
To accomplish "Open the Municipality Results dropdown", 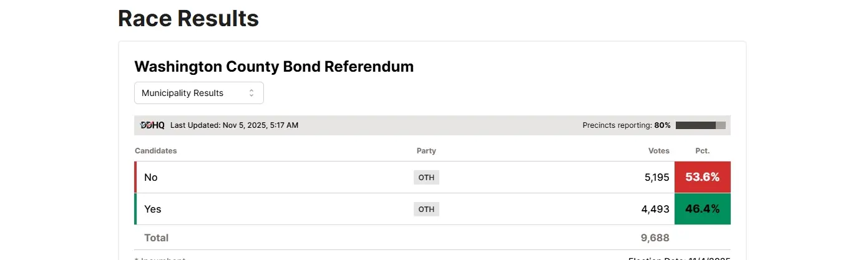I will pyautogui.click(x=198, y=93).
